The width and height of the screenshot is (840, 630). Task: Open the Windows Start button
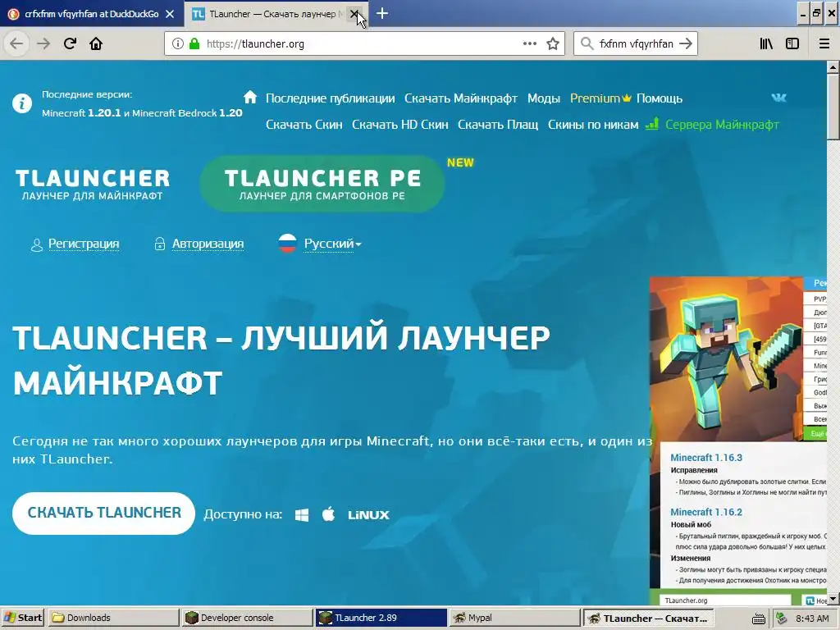pos(22,618)
